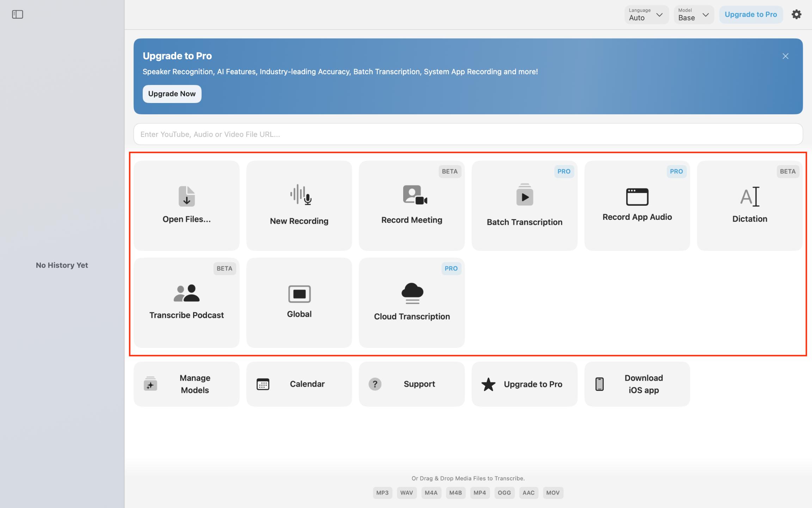Click the star icon beside Upgrade to Pro
This screenshot has width=812, height=508.
click(488, 384)
